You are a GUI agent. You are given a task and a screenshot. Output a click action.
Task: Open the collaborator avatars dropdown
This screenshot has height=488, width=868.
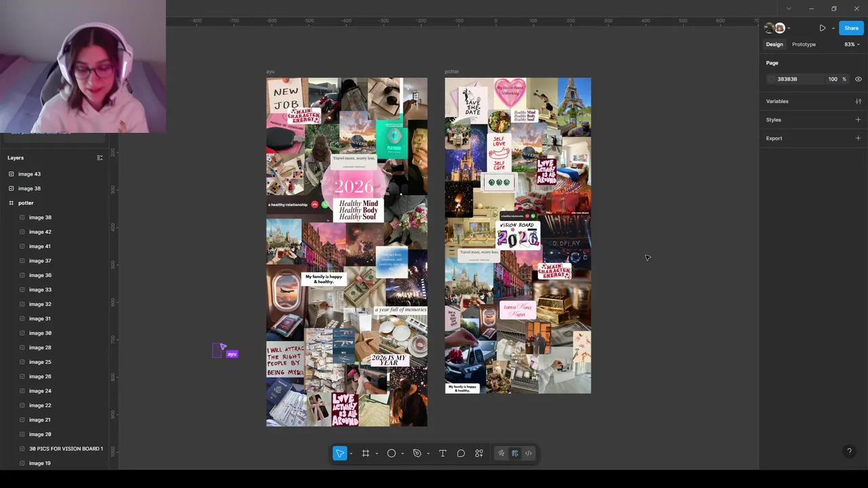(789, 28)
